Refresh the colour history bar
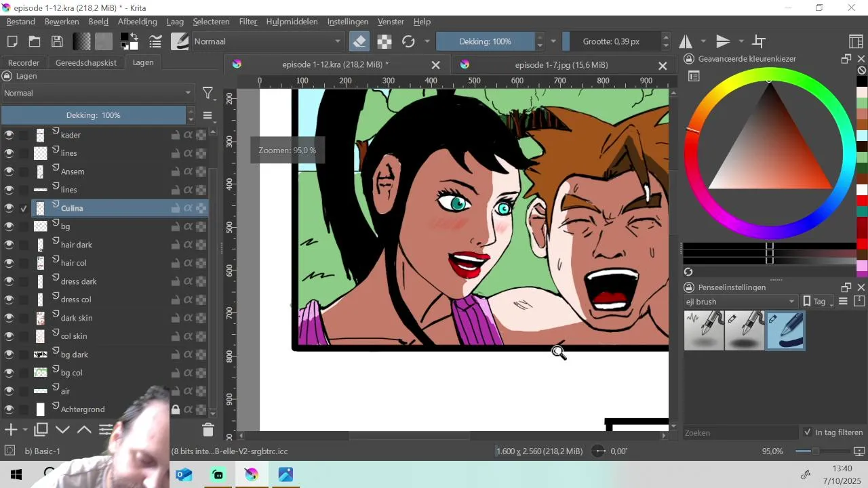 point(688,272)
